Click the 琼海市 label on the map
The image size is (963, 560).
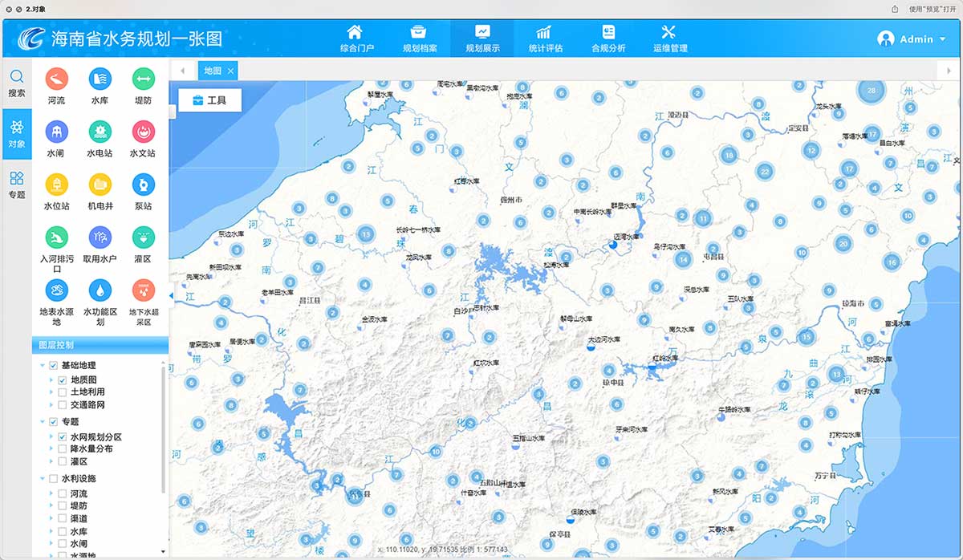[853, 304]
